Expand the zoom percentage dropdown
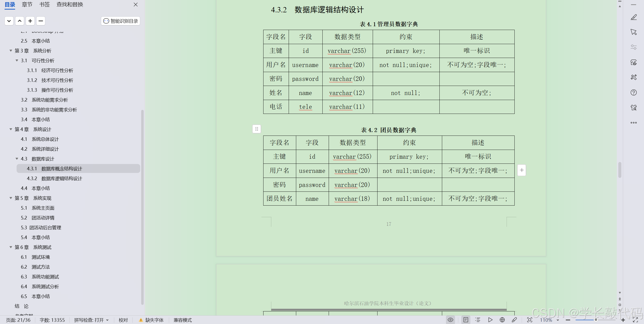 pos(557,320)
